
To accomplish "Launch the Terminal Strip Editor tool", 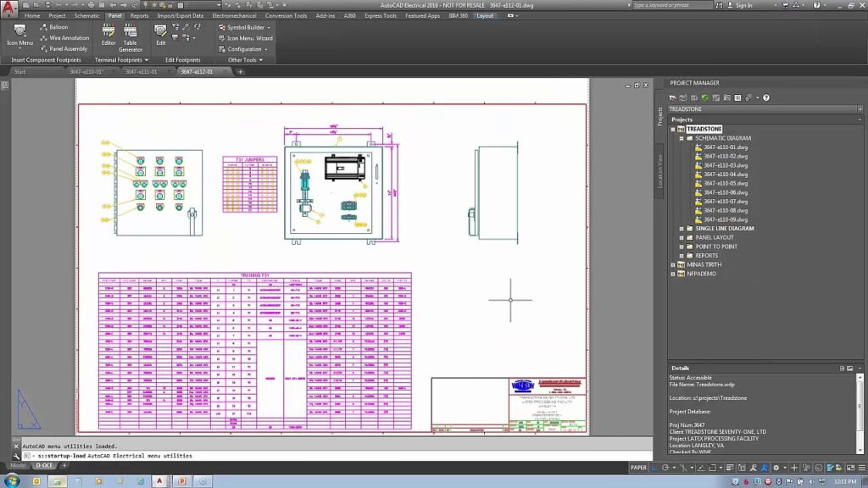I will click(108, 35).
